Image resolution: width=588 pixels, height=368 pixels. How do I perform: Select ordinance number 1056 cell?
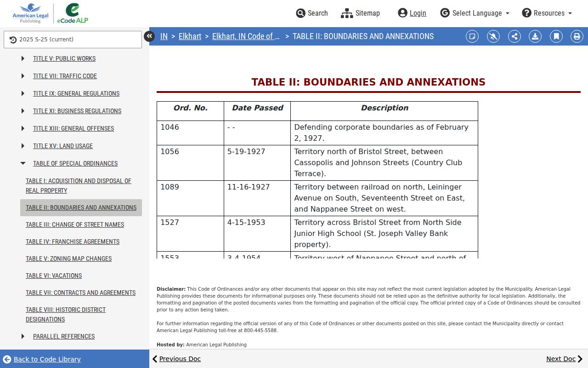190,163
